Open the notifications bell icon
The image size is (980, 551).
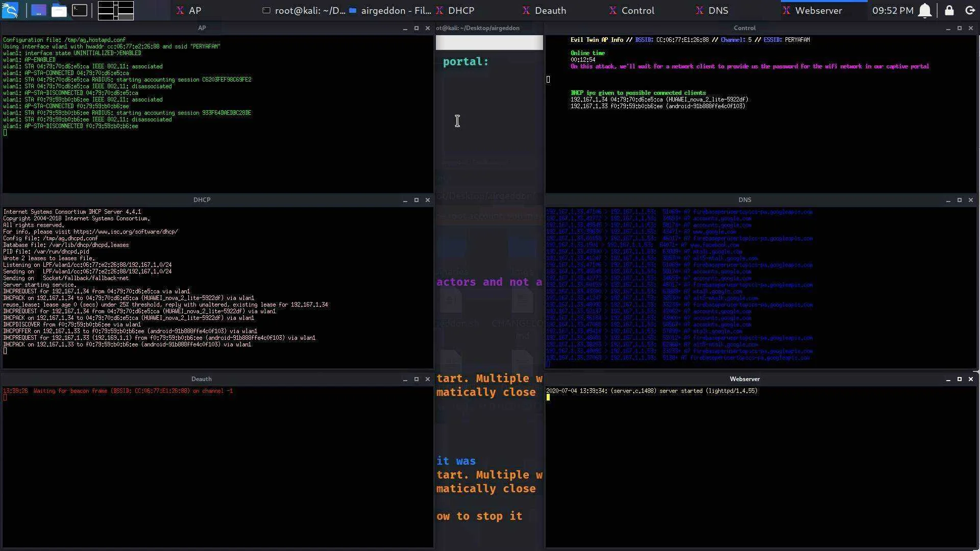(925, 10)
